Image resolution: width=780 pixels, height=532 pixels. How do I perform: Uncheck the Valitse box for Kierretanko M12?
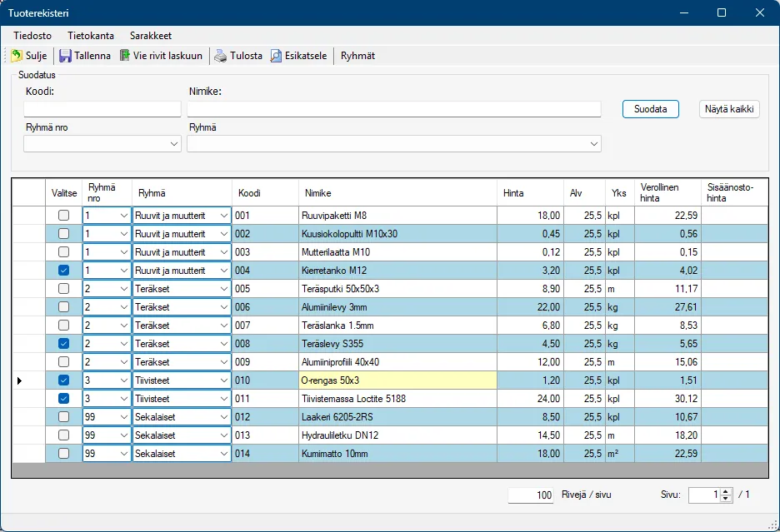63,271
